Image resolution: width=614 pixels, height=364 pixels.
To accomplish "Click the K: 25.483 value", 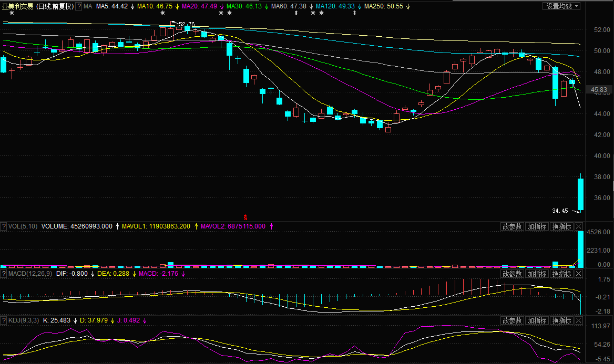I will click(x=57, y=320).
